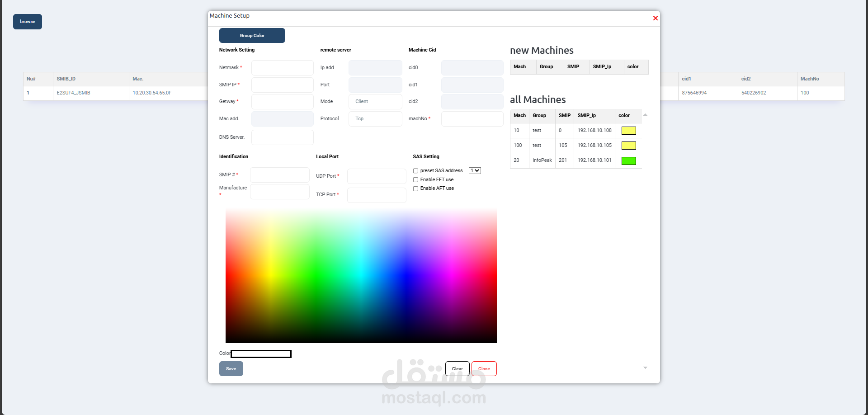
Task: Click the Color value input box
Action: click(261, 354)
